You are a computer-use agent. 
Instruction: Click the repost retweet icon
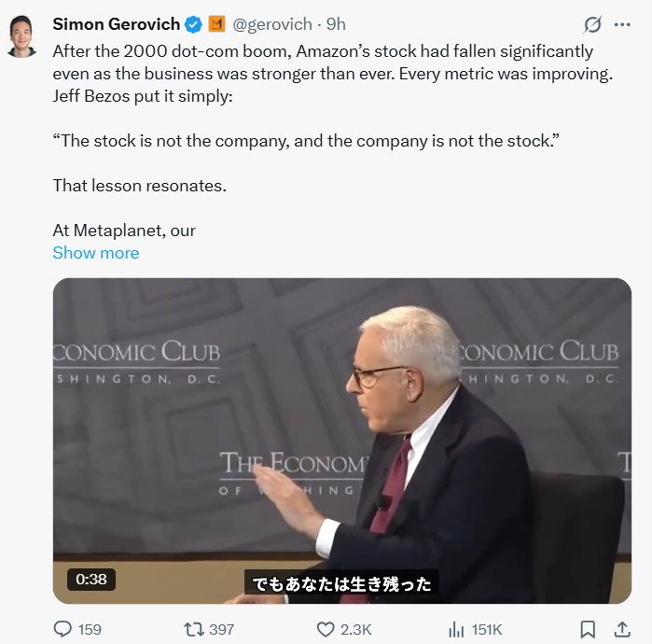click(x=194, y=629)
